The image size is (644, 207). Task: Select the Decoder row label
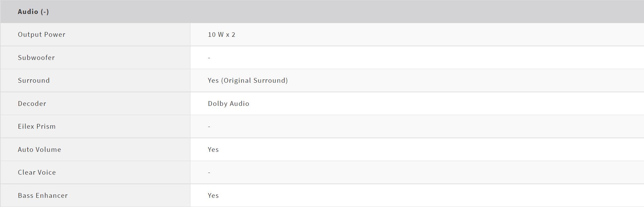[32, 103]
